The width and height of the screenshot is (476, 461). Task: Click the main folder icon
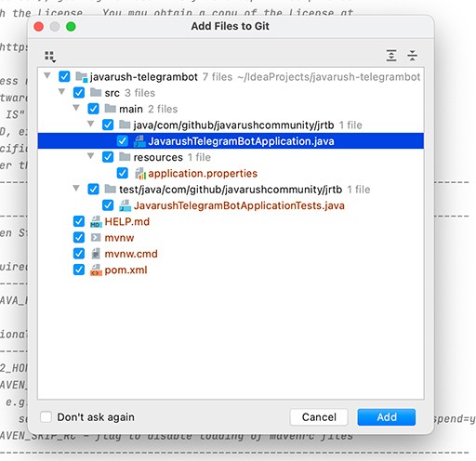pos(110,109)
